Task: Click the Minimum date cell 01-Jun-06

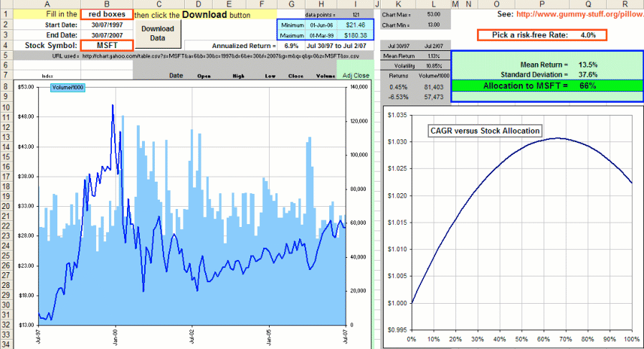Action: pyautogui.click(x=321, y=25)
